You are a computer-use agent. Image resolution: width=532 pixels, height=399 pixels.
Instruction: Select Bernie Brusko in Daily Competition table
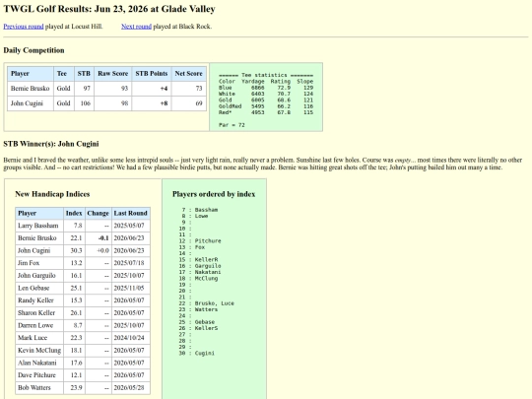pos(31,89)
